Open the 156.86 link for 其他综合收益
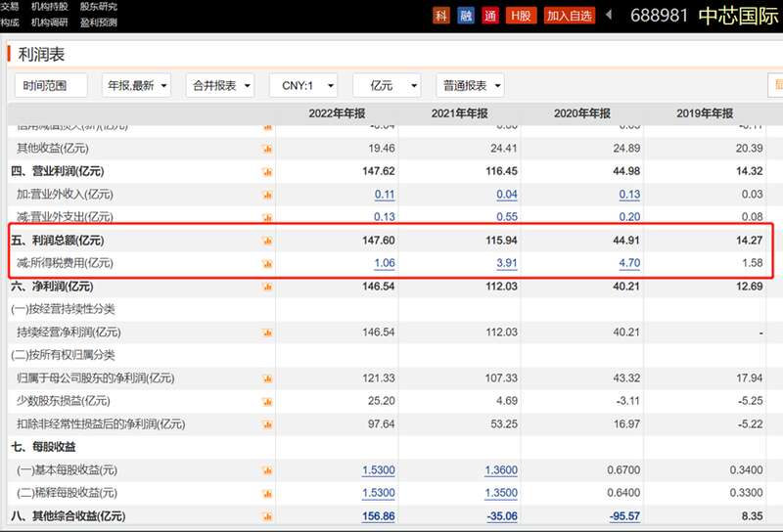783x532 pixels. [379, 516]
